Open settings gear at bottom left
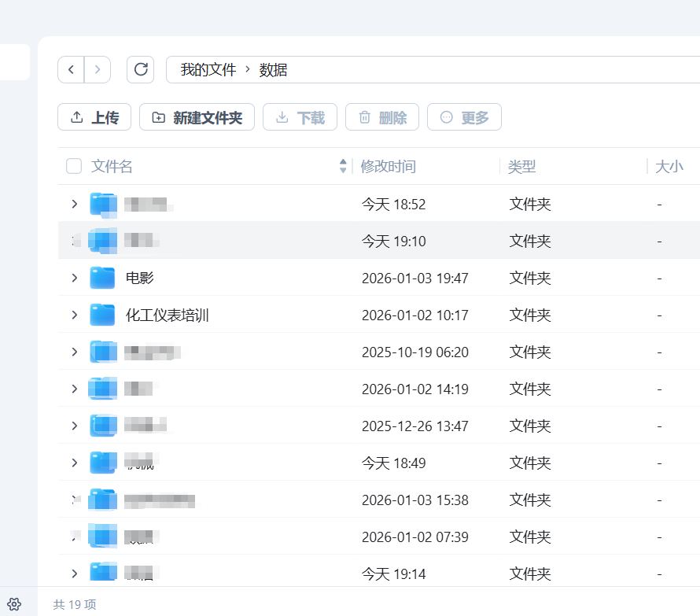 (13, 604)
